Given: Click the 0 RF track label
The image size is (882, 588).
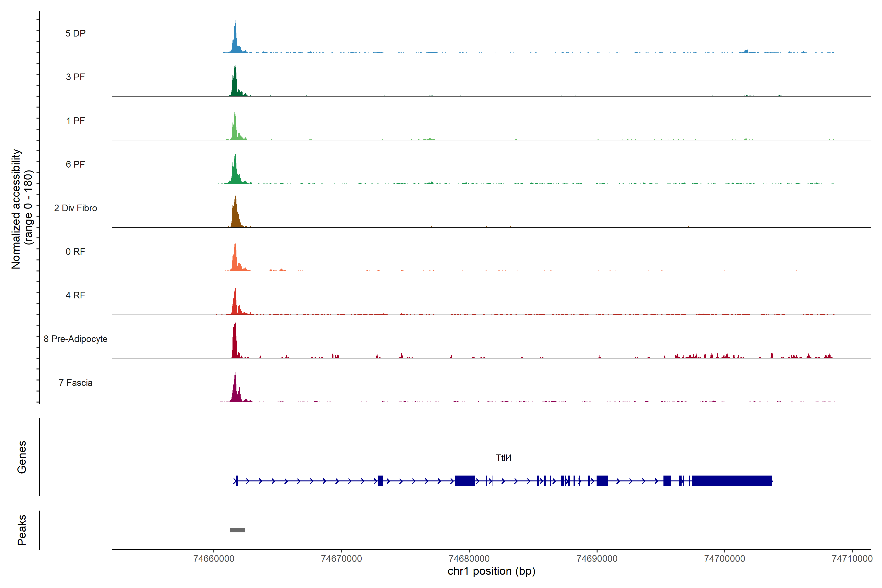Looking at the screenshot, I should 75,252.
